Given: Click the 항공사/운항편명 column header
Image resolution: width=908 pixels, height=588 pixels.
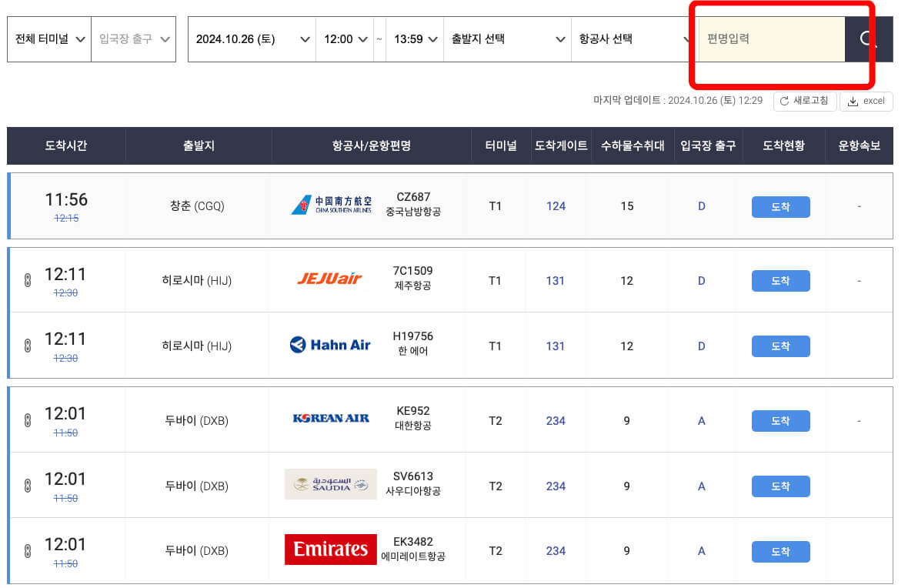Looking at the screenshot, I should pos(371,146).
